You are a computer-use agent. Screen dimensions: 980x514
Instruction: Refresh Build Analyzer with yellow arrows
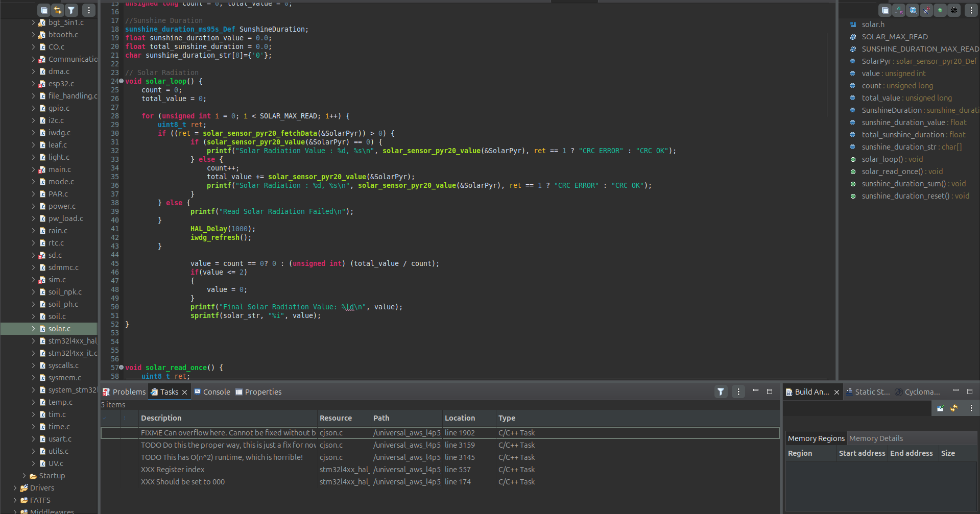(x=954, y=408)
